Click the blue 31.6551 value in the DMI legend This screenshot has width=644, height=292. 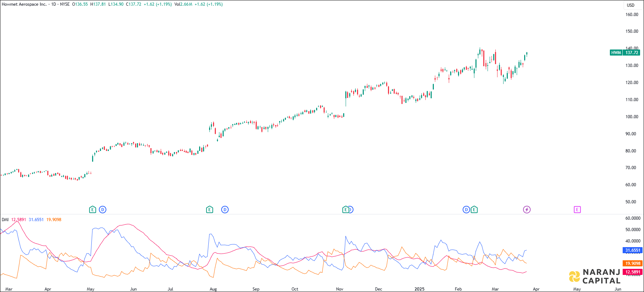(36, 220)
